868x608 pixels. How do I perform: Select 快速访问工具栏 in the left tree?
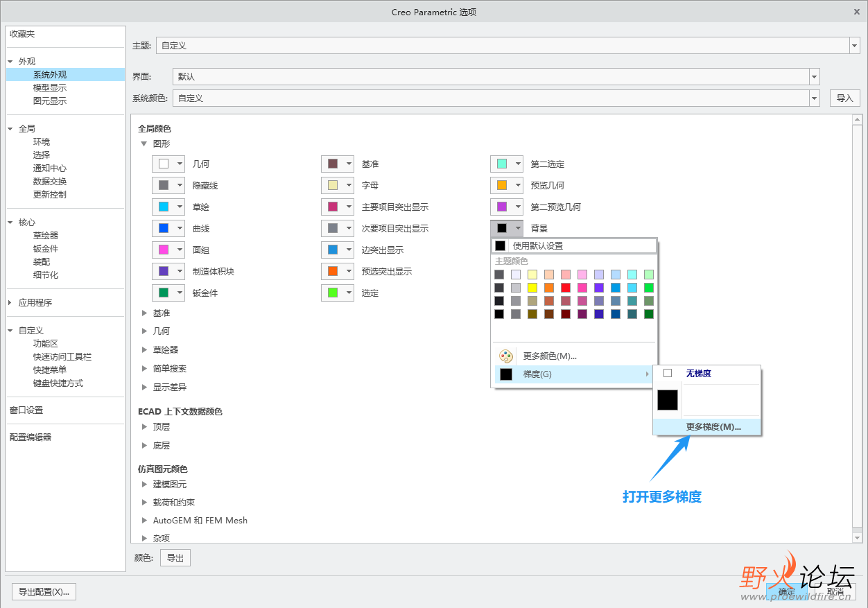pos(62,357)
